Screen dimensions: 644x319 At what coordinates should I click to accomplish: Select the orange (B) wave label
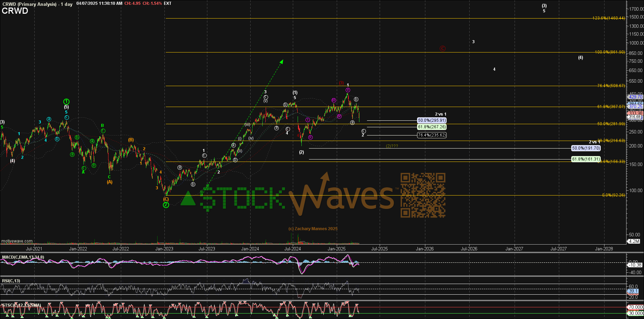(x=131, y=140)
